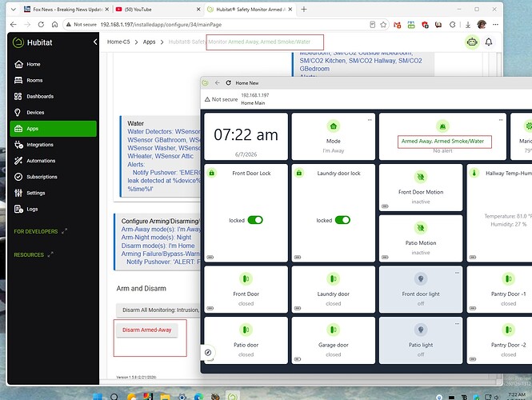Open Front door light tile menu
This screenshot has height=400, width=532.
coord(457,273)
